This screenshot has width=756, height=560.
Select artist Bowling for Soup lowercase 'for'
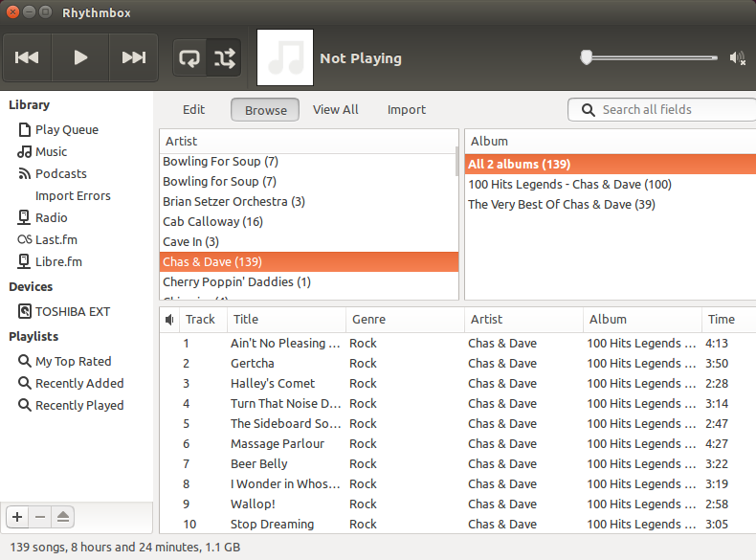(307, 182)
